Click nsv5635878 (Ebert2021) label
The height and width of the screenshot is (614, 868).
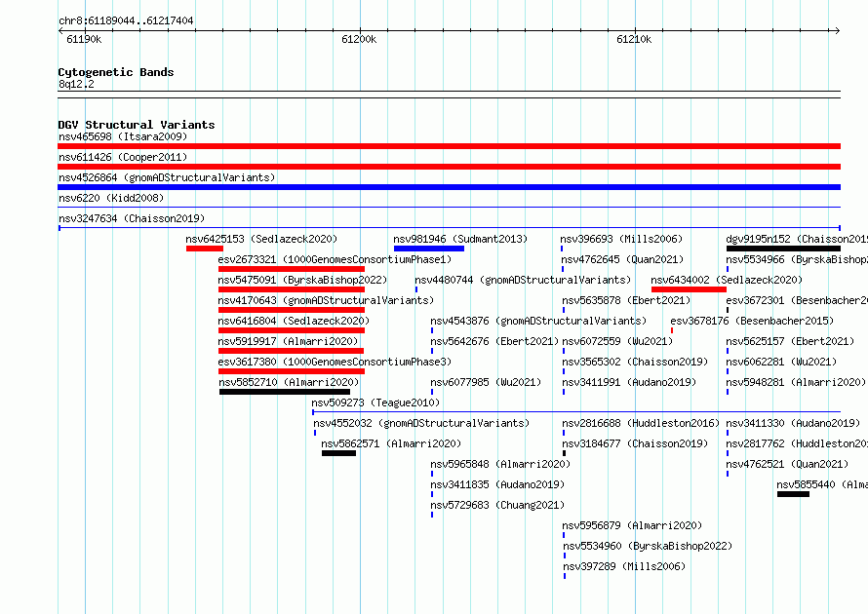point(626,300)
